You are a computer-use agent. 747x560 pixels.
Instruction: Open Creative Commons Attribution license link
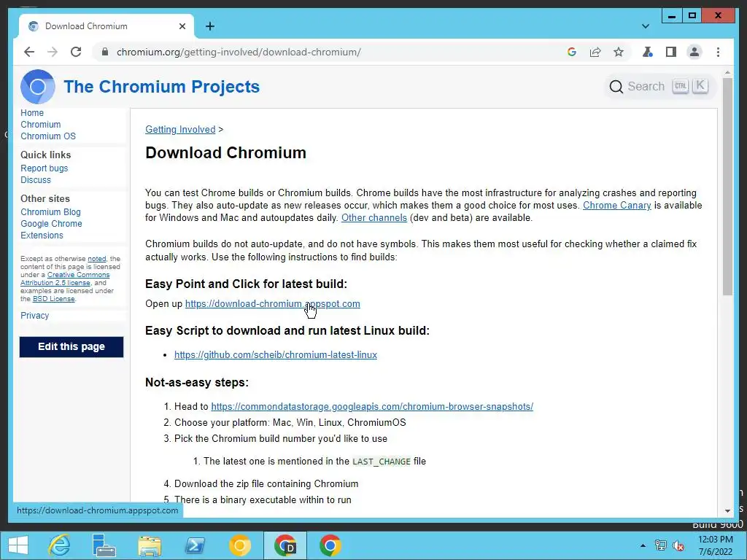pyautogui.click(x=65, y=279)
